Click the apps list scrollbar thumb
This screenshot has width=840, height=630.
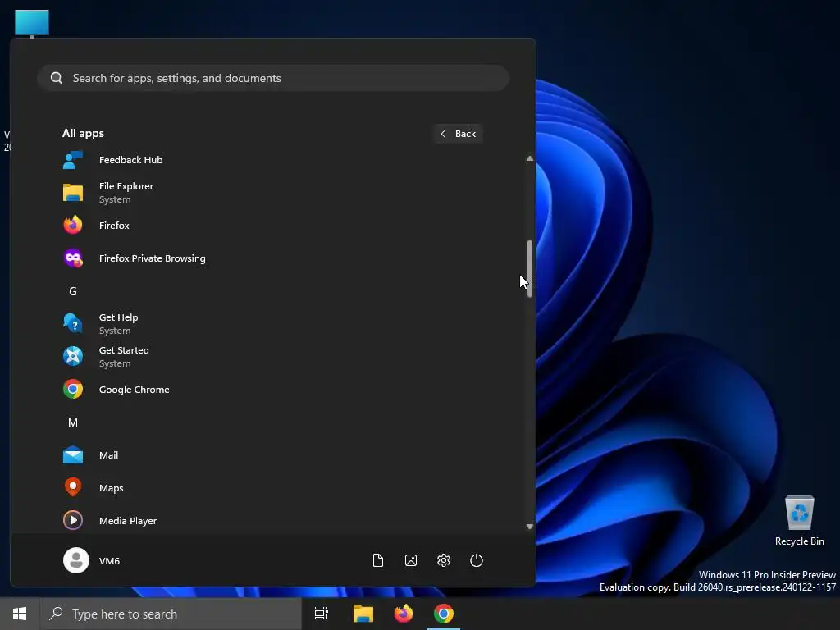[530, 268]
